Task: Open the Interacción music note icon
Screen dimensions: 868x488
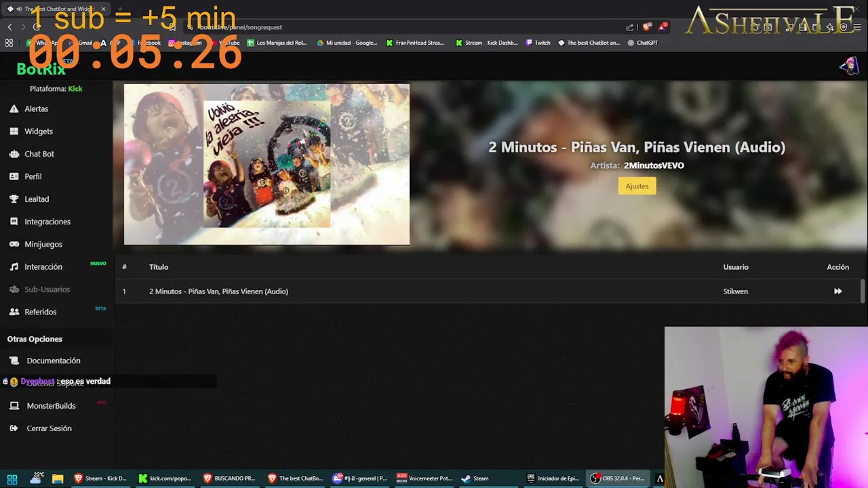Action: [14, 267]
